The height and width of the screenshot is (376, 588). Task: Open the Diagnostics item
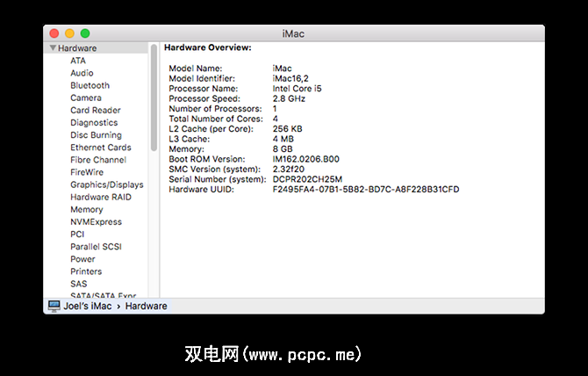point(94,122)
